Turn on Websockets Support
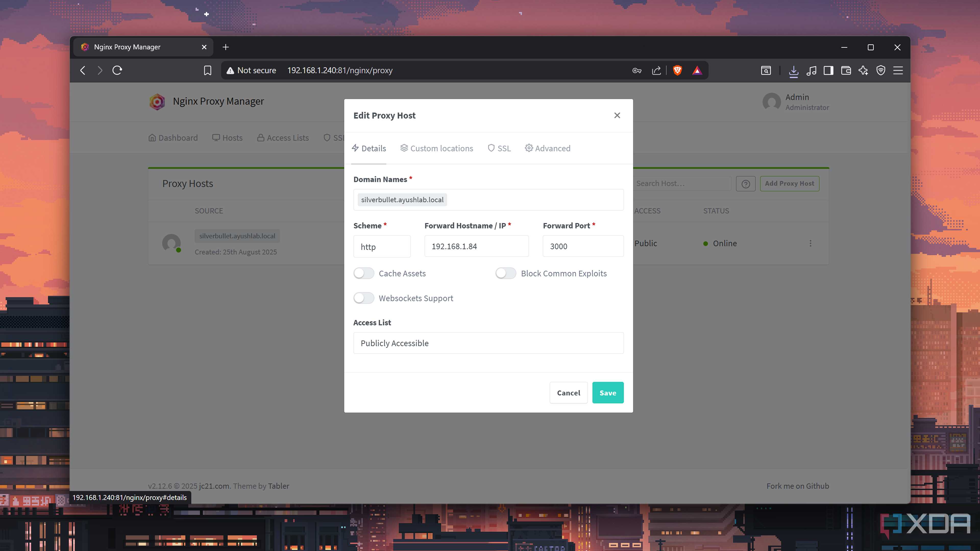 click(x=364, y=298)
